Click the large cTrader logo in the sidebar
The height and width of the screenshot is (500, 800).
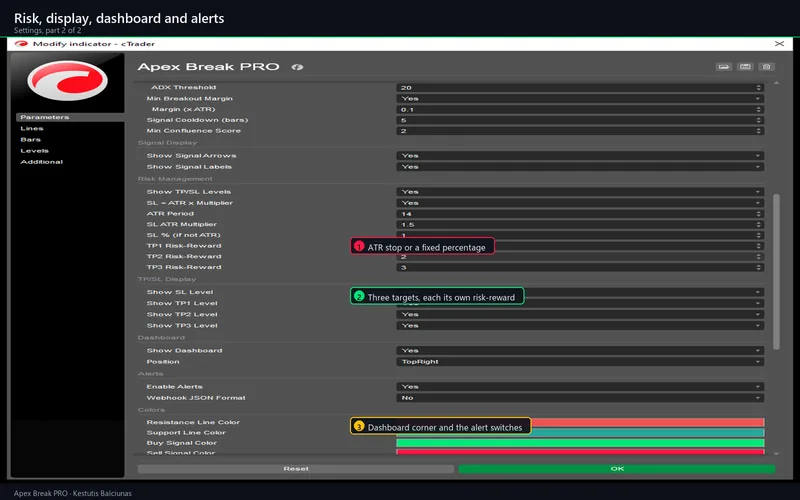pos(67,81)
